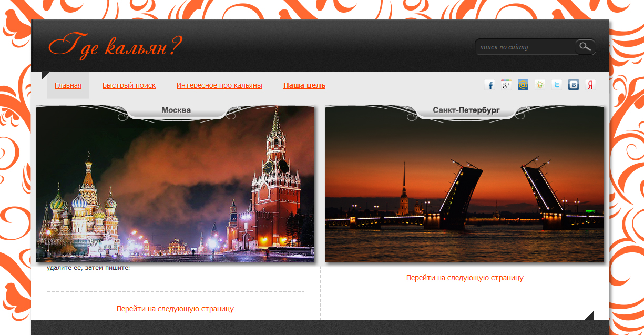Open the Наша цель menu item
The image size is (644, 335).
click(304, 85)
